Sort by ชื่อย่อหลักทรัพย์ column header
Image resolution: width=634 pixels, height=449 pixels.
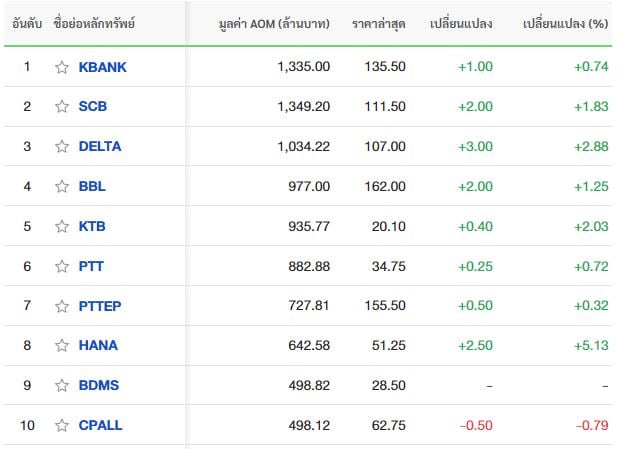[x=94, y=23]
